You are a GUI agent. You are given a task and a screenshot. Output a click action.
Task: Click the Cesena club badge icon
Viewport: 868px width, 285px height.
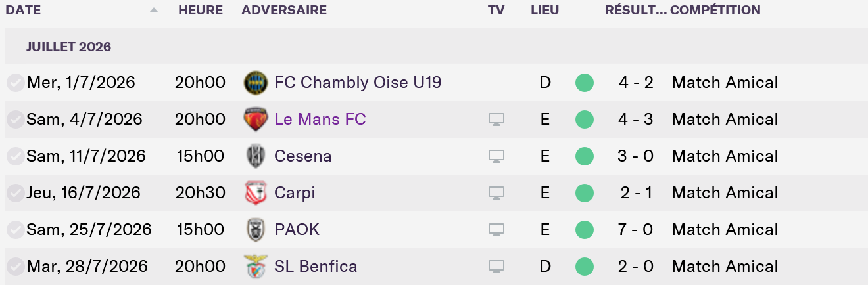(x=254, y=156)
